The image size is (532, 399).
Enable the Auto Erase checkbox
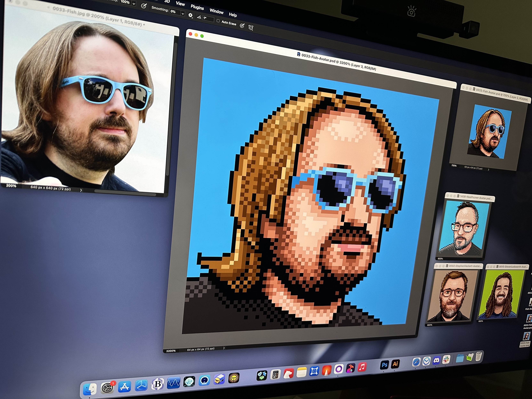click(218, 21)
